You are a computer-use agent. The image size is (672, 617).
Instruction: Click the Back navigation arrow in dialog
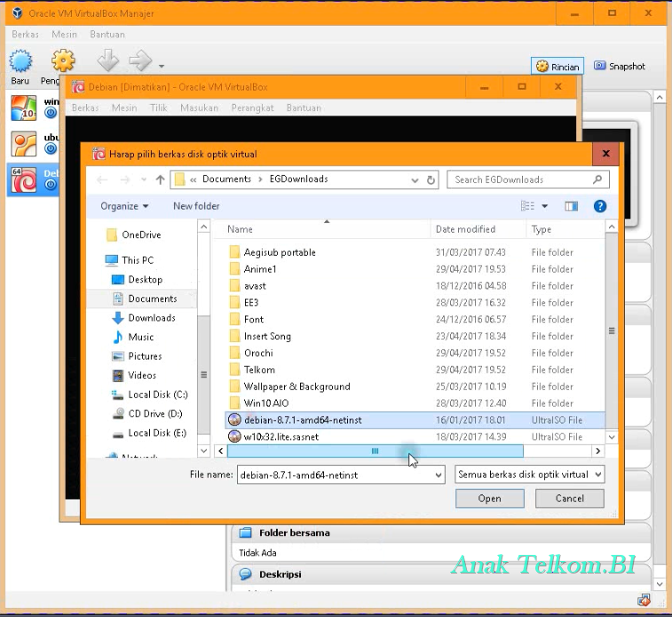(102, 179)
